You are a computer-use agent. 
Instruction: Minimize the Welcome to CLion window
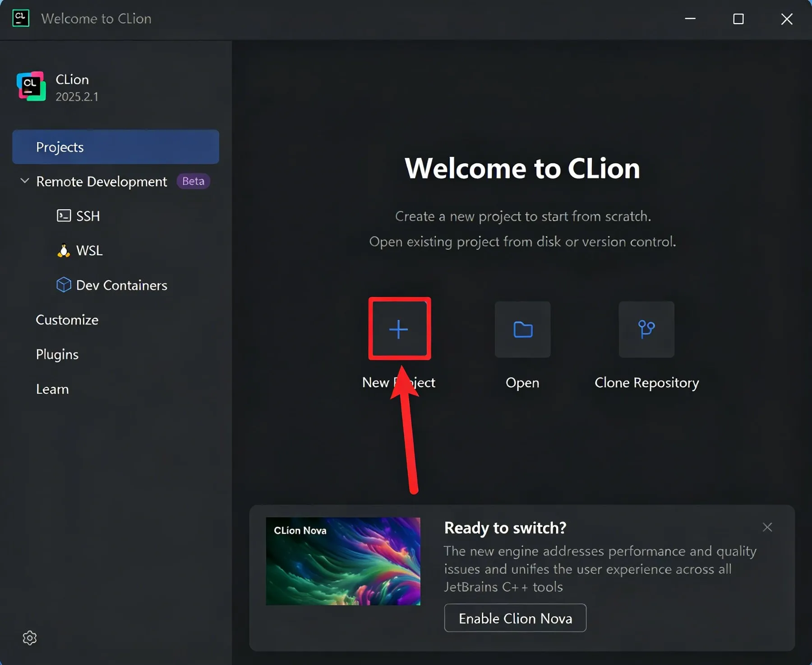point(690,18)
